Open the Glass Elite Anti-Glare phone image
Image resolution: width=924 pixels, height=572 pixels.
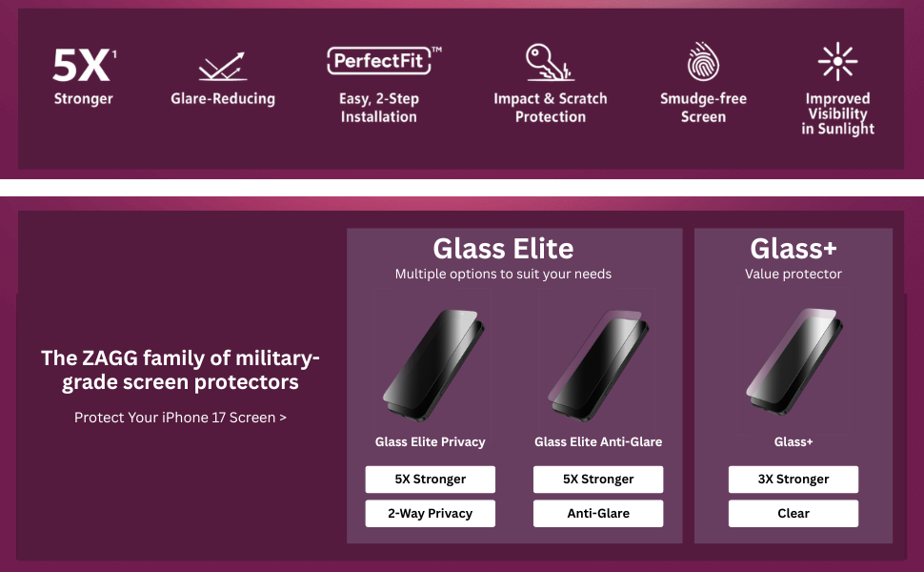(x=599, y=364)
